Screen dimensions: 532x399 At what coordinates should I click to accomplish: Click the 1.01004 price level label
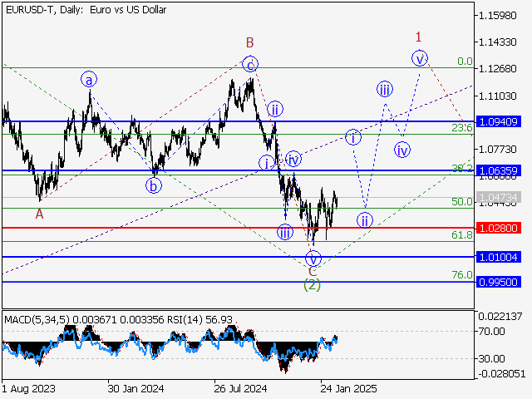click(498, 257)
